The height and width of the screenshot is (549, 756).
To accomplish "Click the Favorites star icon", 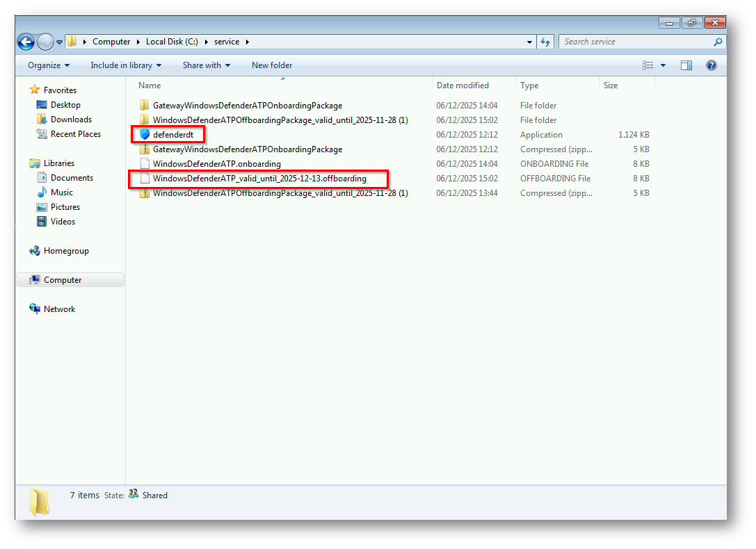I will [34, 90].
